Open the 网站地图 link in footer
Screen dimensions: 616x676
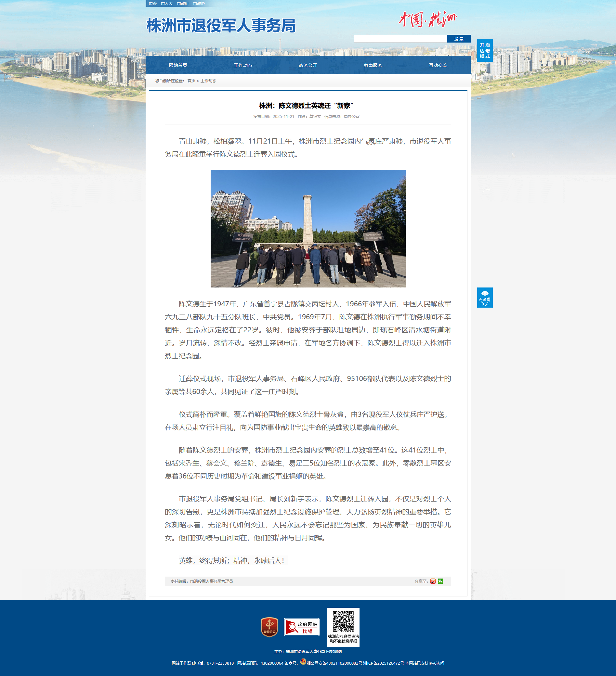coord(334,651)
